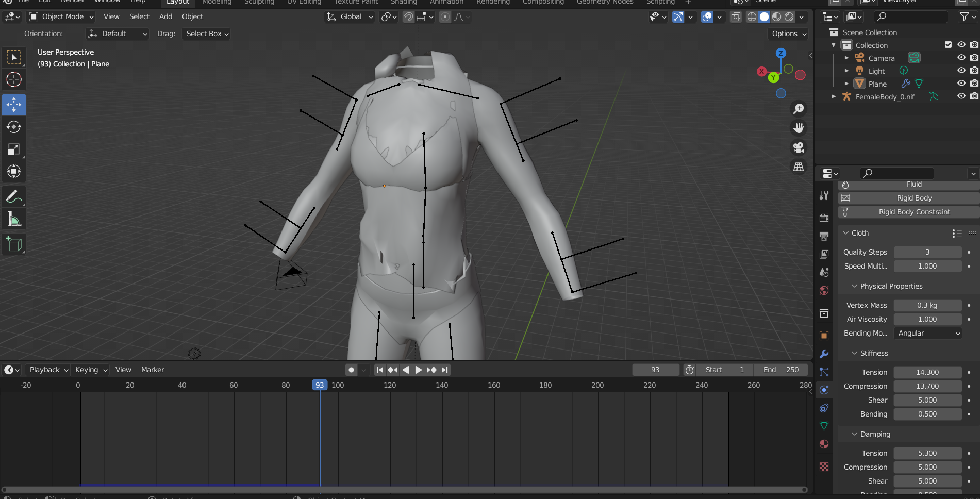Toggle camera view icon in viewport
The height and width of the screenshot is (499, 980).
(799, 147)
